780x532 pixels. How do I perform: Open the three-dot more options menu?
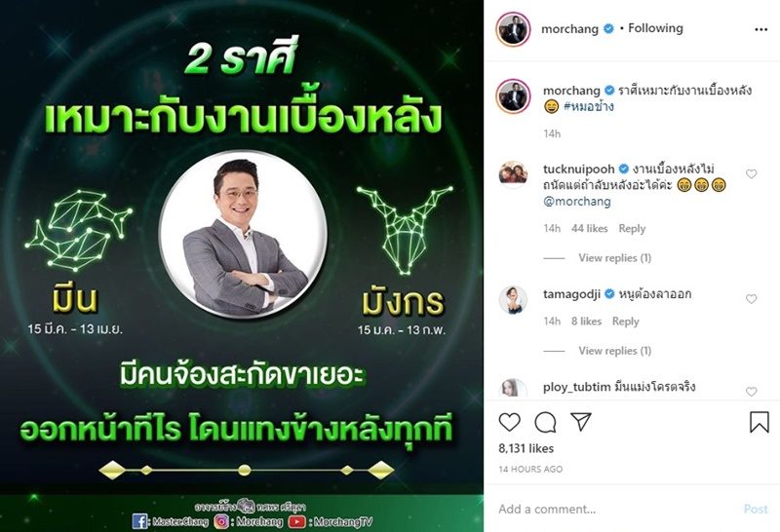click(x=761, y=30)
